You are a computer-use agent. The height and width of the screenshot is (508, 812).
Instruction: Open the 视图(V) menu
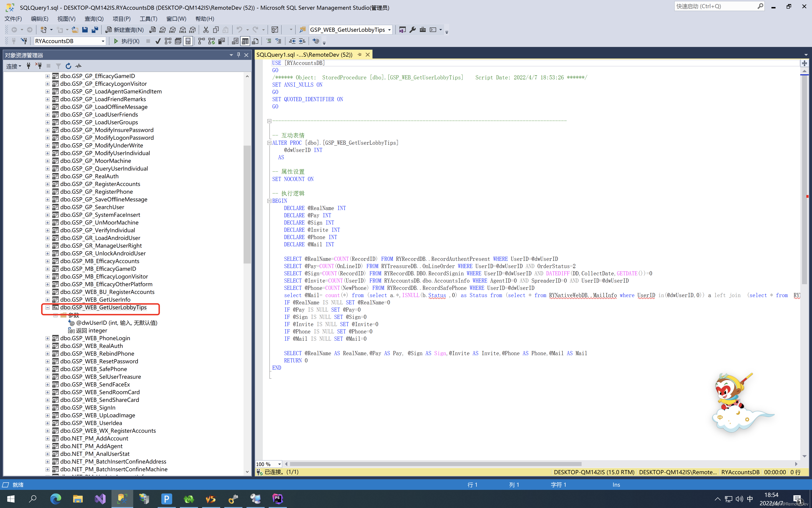(x=66, y=19)
